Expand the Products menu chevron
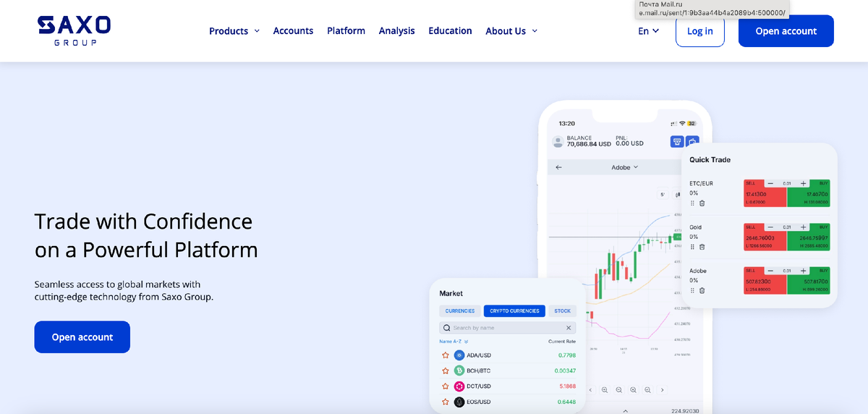The width and height of the screenshot is (868, 414). coord(257,31)
